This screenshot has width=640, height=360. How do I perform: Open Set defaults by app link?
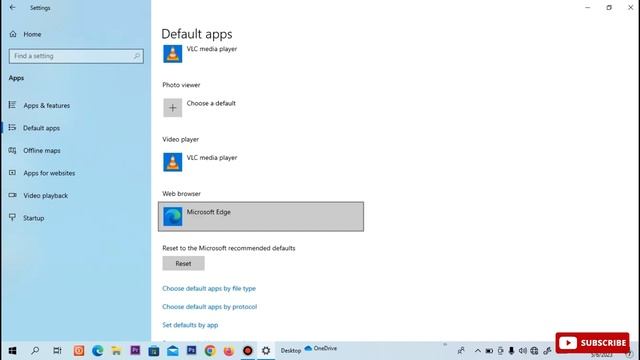point(190,325)
